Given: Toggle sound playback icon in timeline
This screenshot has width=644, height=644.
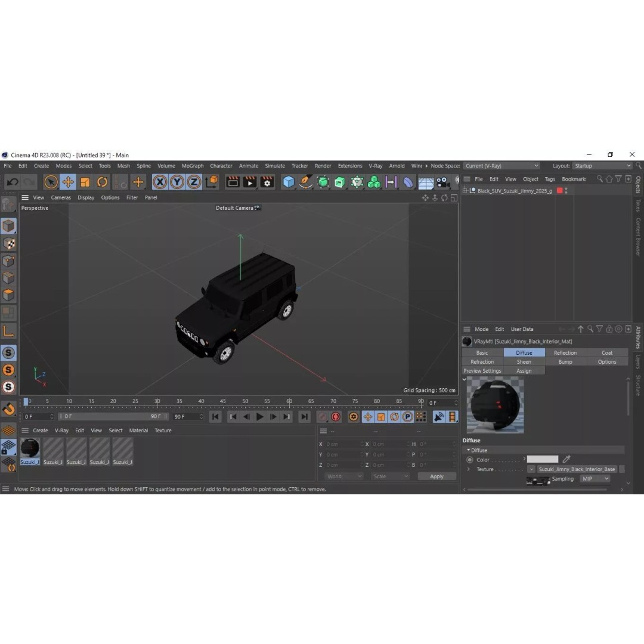Looking at the screenshot, I should (439, 417).
